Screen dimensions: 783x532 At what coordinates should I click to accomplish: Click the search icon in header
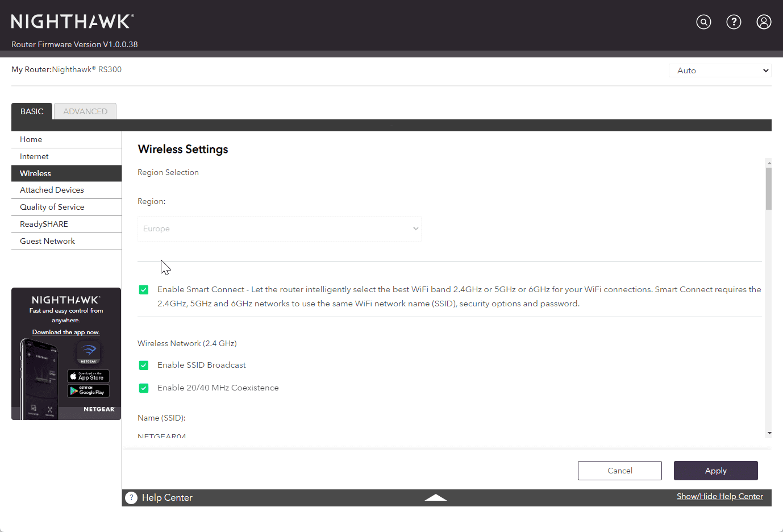tap(703, 22)
